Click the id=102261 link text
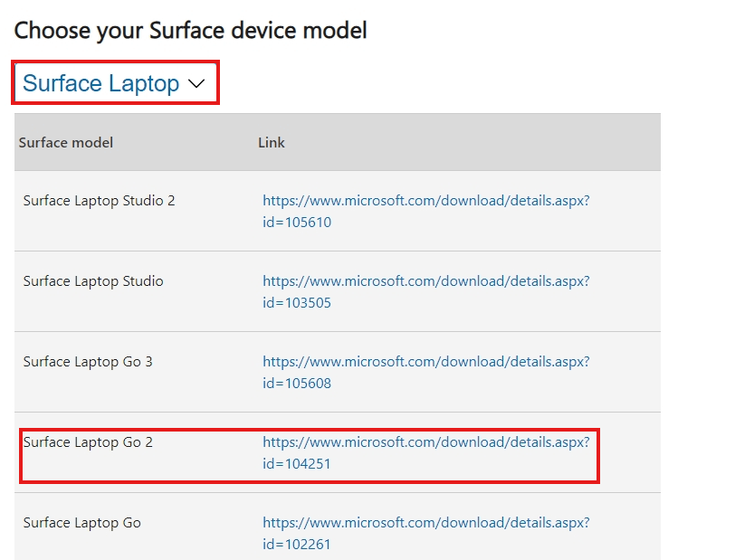The height and width of the screenshot is (560, 735). click(x=297, y=545)
